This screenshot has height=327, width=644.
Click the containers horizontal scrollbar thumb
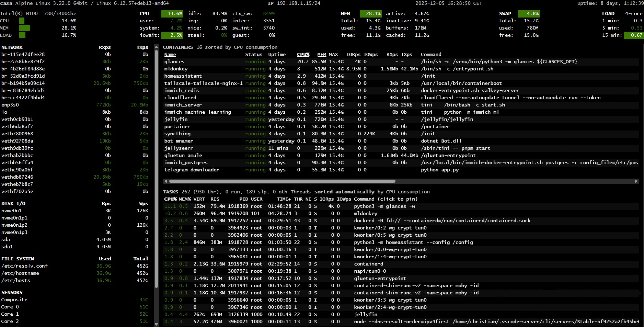281,181
